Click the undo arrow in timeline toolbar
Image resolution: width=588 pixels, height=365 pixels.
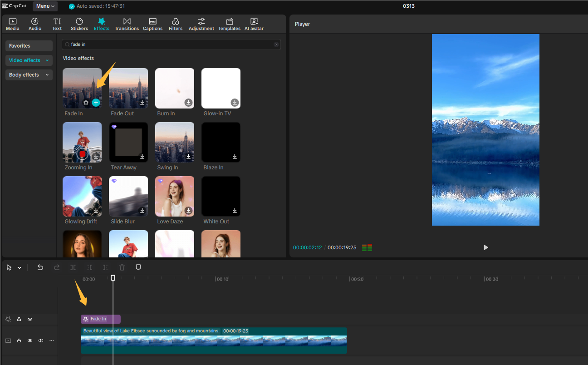point(40,267)
